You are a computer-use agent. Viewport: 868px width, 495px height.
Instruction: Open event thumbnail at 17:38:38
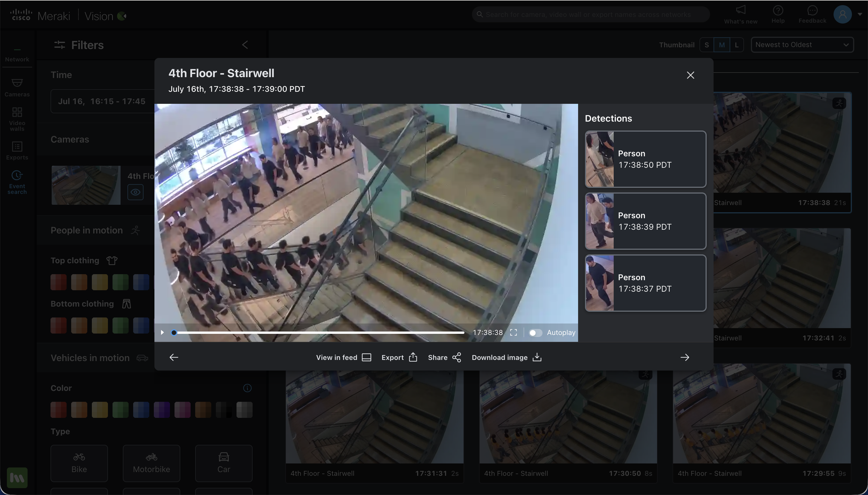click(782, 153)
